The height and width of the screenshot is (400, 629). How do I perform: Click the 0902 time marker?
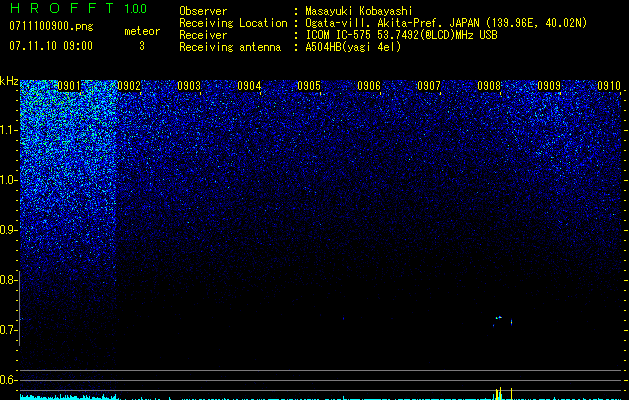click(x=129, y=86)
